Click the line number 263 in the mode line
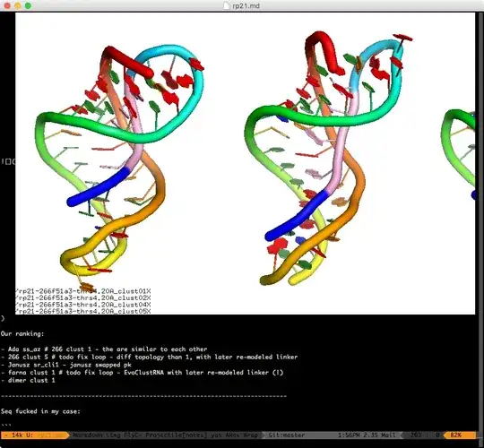The image size is (484, 448). point(416,435)
